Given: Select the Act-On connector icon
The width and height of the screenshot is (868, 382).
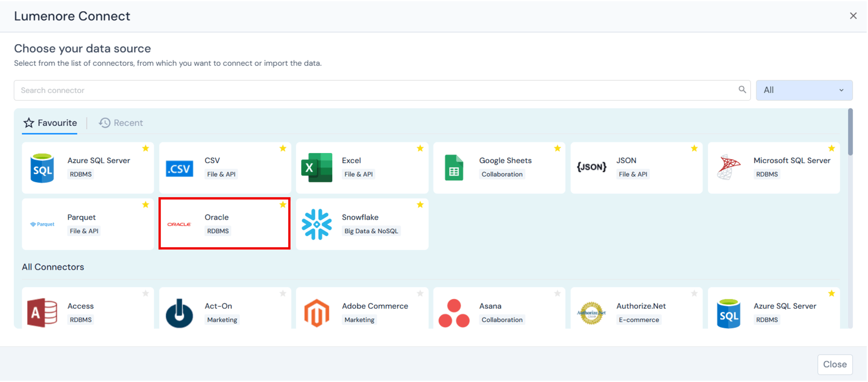Looking at the screenshot, I should (x=179, y=313).
